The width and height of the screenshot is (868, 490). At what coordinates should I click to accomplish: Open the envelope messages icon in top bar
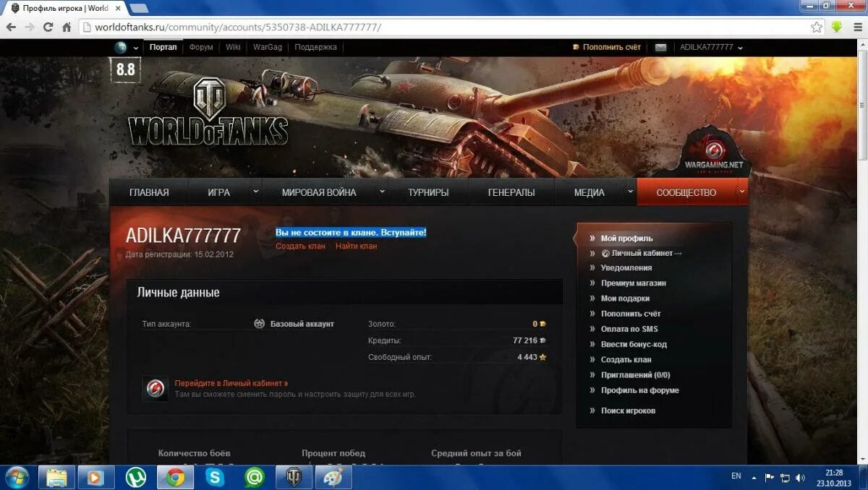[660, 48]
